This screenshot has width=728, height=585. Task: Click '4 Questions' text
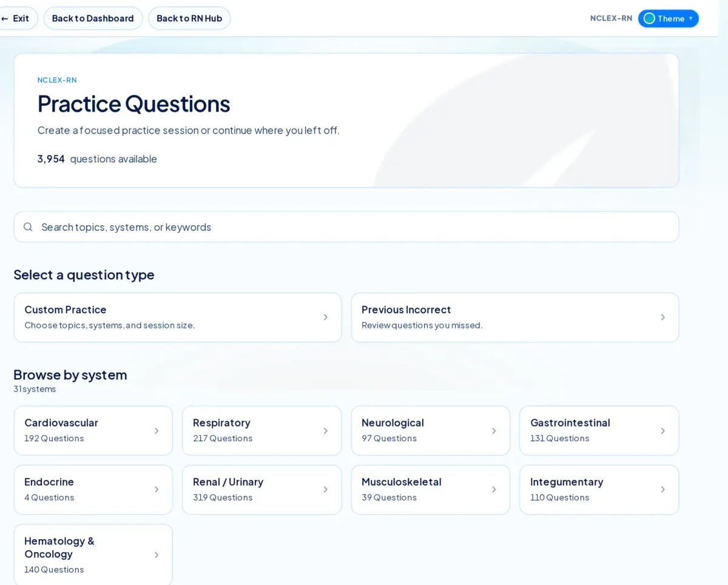click(49, 498)
